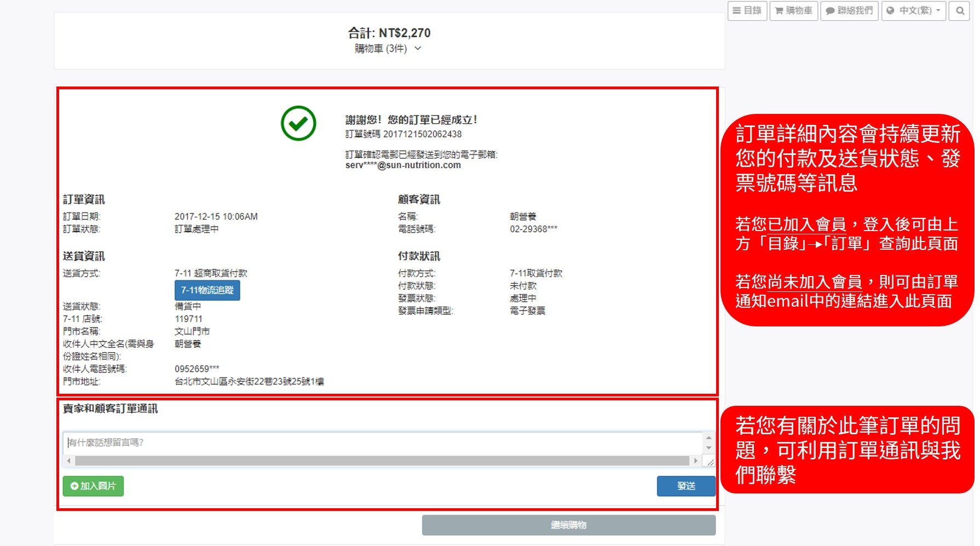980x546 pixels.
Task: Click the shipping method 7-11 超商取貨付款
Action: pos(211,273)
